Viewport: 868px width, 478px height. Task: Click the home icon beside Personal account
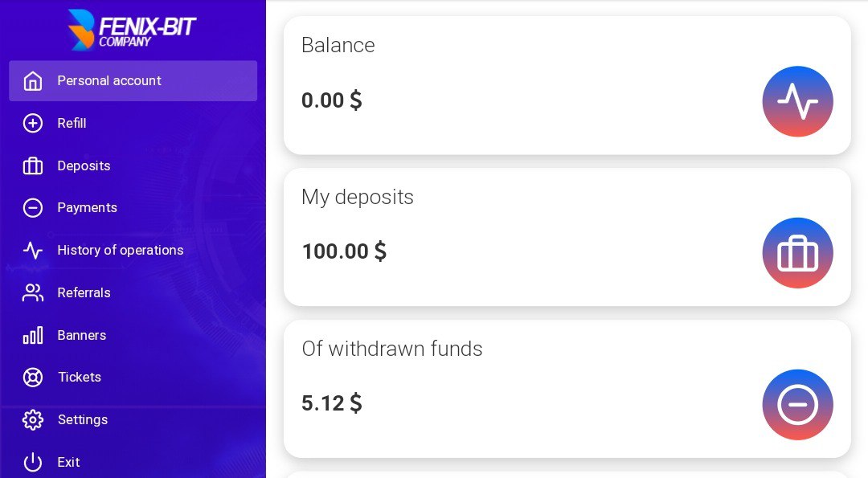click(33, 81)
